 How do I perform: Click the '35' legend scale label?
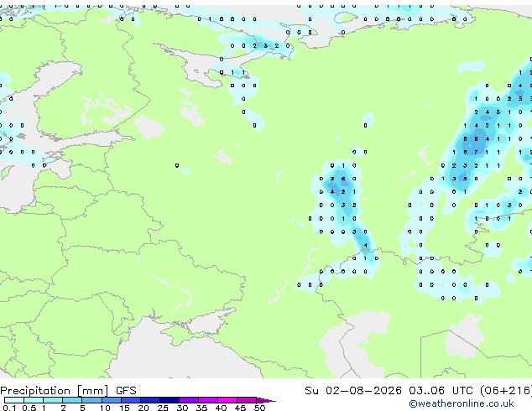tap(201, 408)
